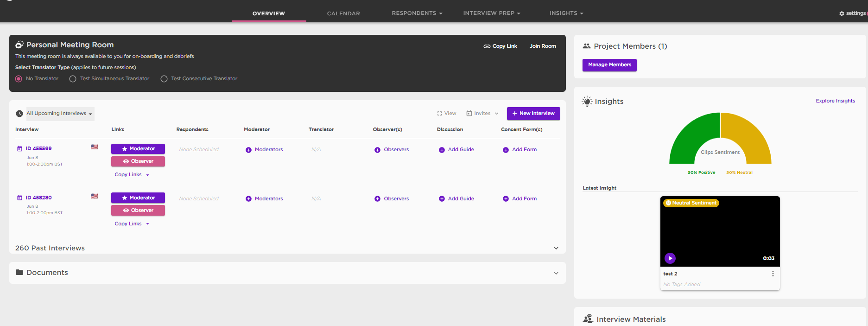Image resolution: width=868 pixels, height=326 pixels.
Task: Add observers plus icon for ID 455599
Action: pyautogui.click(x=377, y=150)
